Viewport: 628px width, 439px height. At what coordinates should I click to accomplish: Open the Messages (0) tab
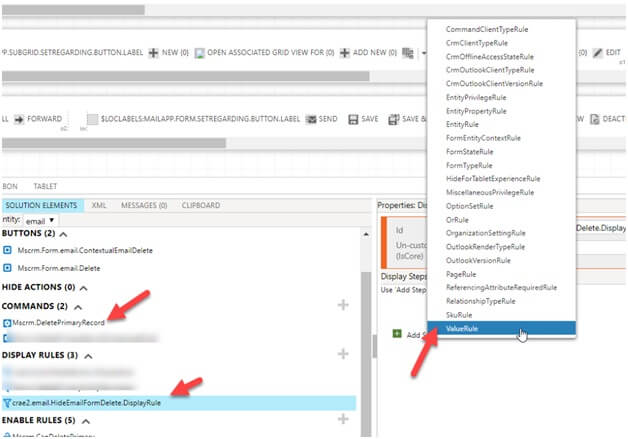click(145, 205)
